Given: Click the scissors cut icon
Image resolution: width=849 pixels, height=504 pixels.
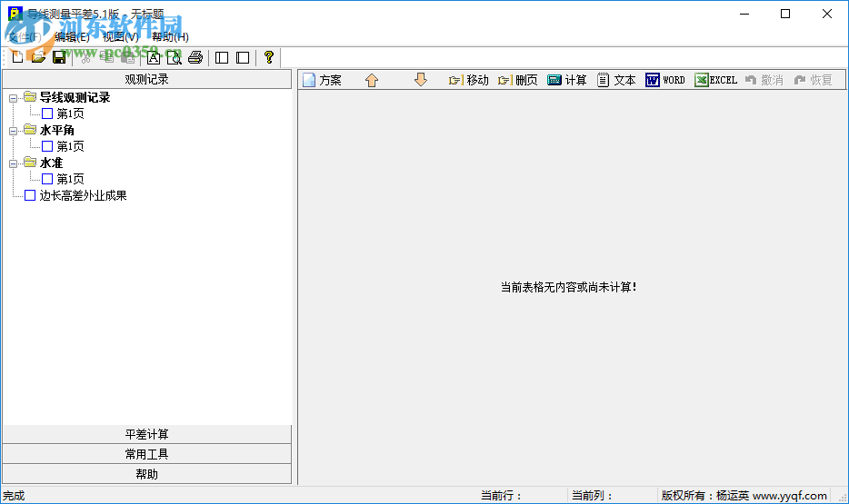Looking at the screenshot, I should tap(85, 58).
